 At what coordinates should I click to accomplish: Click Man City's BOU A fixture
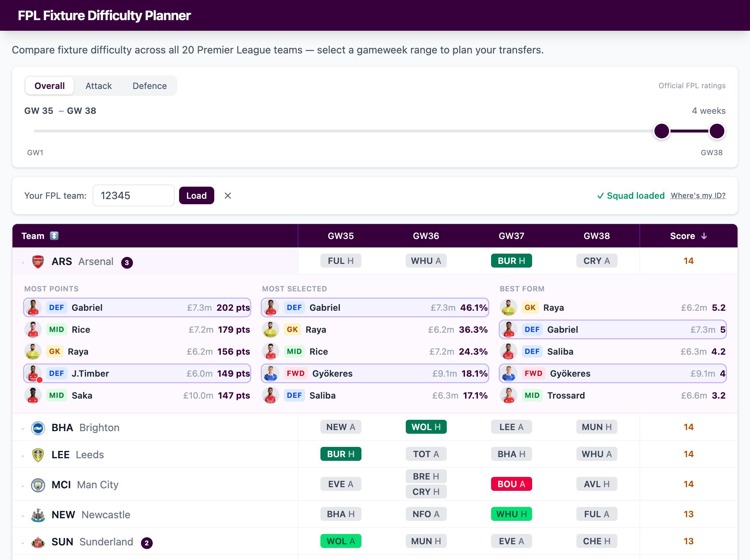coord(512,484)
